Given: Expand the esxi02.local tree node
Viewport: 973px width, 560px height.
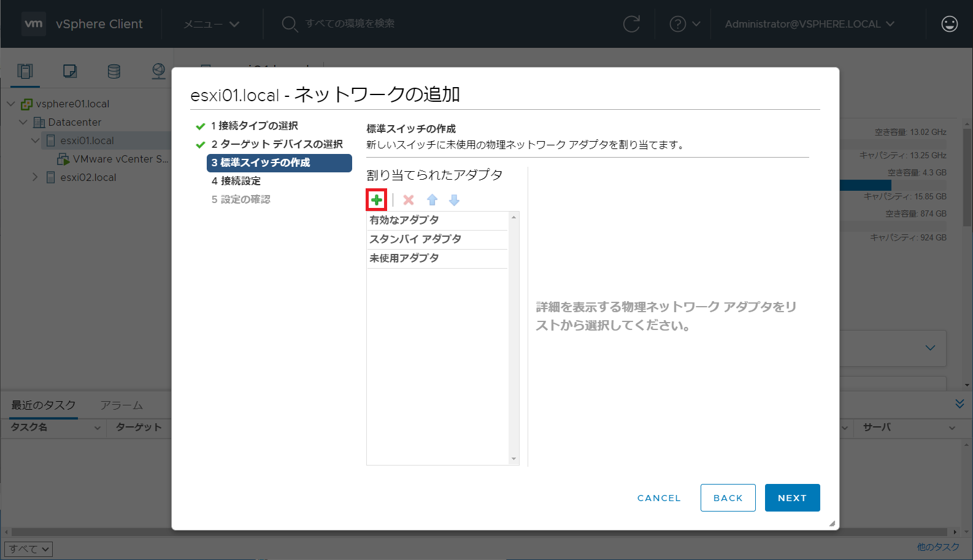Looking at the screenshot, I should pyautogui.click(x=35, y=177).
